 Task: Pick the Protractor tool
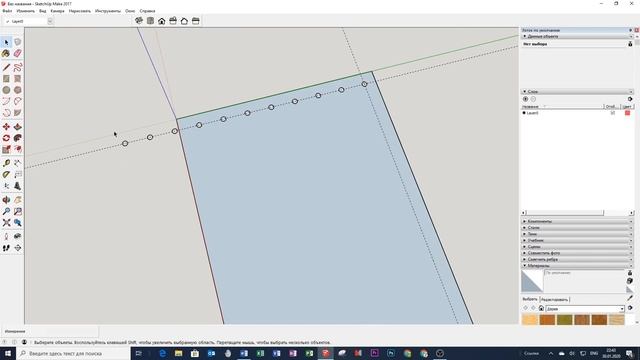[x=6, y=175]
